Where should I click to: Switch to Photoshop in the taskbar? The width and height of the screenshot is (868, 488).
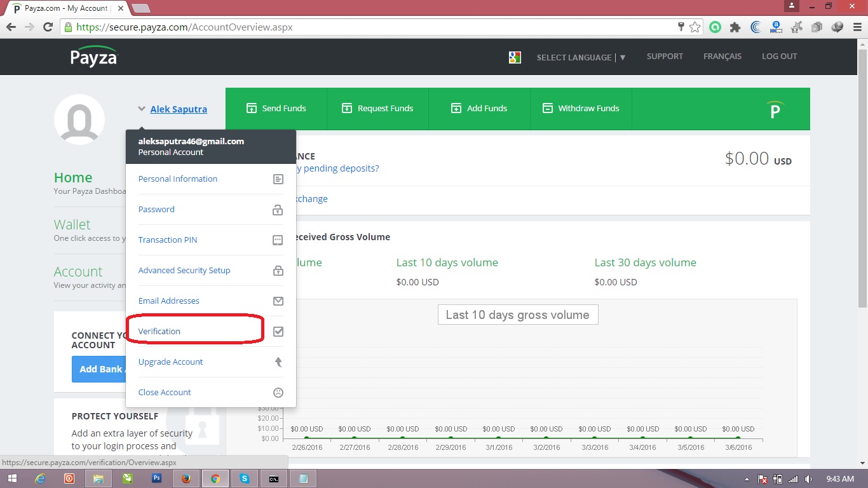pyautogui.click(x=157, y=478)
